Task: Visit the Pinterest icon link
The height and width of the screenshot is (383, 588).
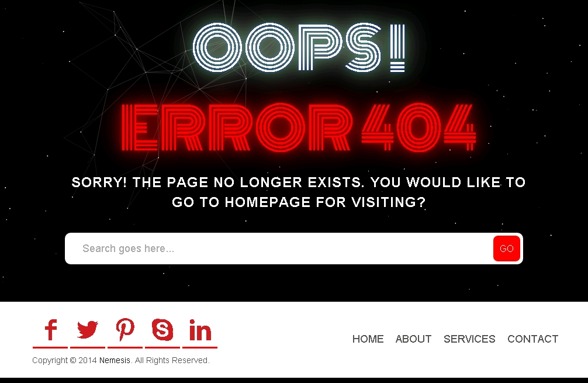Action: pyautogui.click(x=125, y=330)
